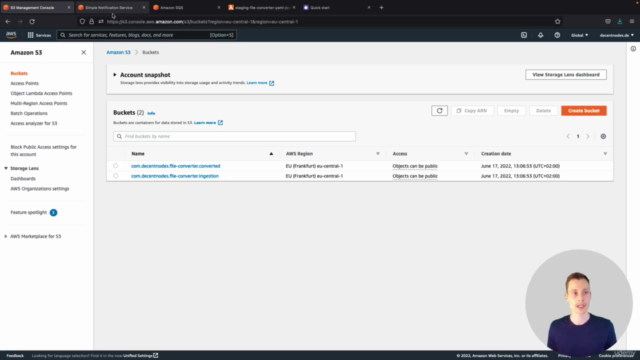Expand the Account snapshot section
640x360 pixels.
click(115, 75)
